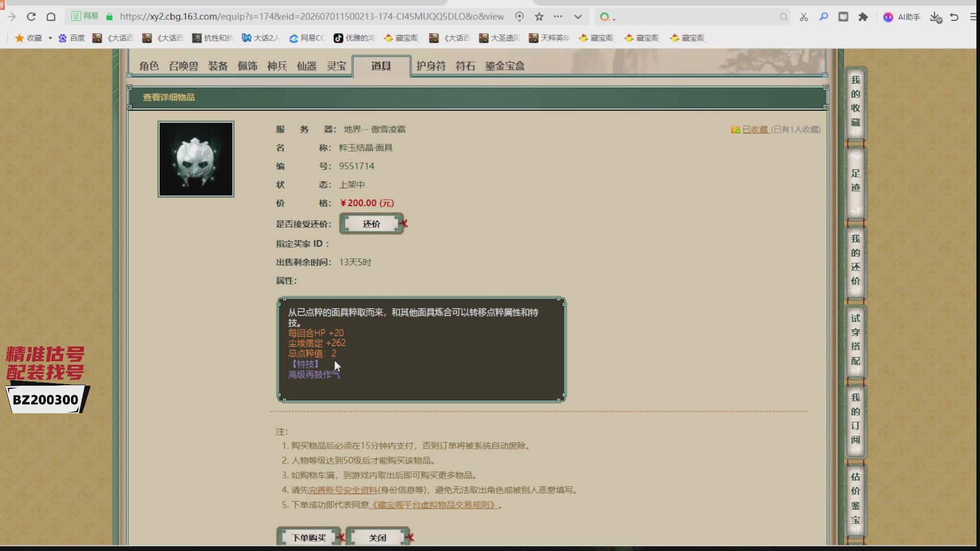Open the search engine selector dropdown

pos(607,17)
